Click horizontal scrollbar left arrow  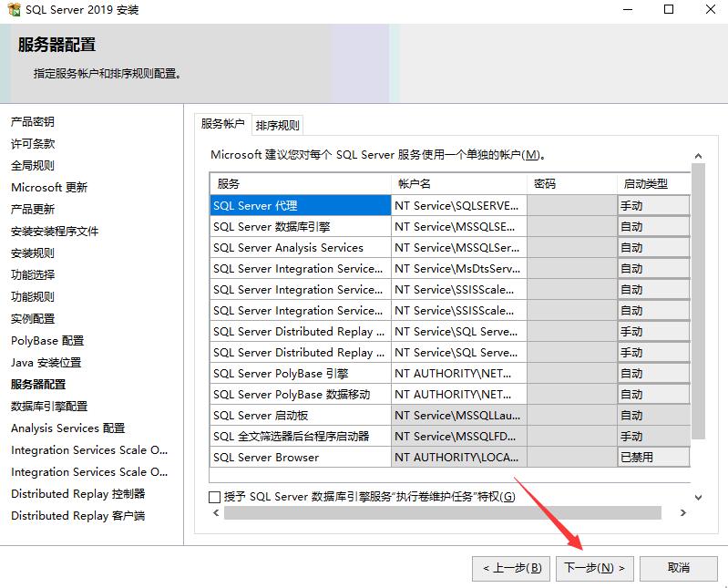click(x=216, y=512)
